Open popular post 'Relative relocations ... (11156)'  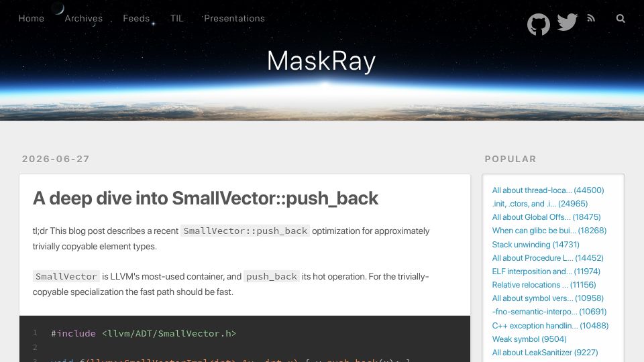(544, 285)
